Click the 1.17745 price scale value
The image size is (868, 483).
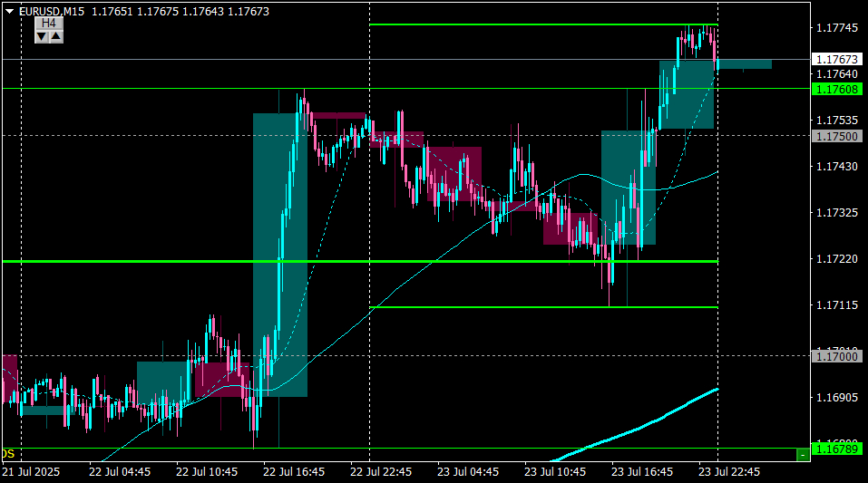coord(837,28)
